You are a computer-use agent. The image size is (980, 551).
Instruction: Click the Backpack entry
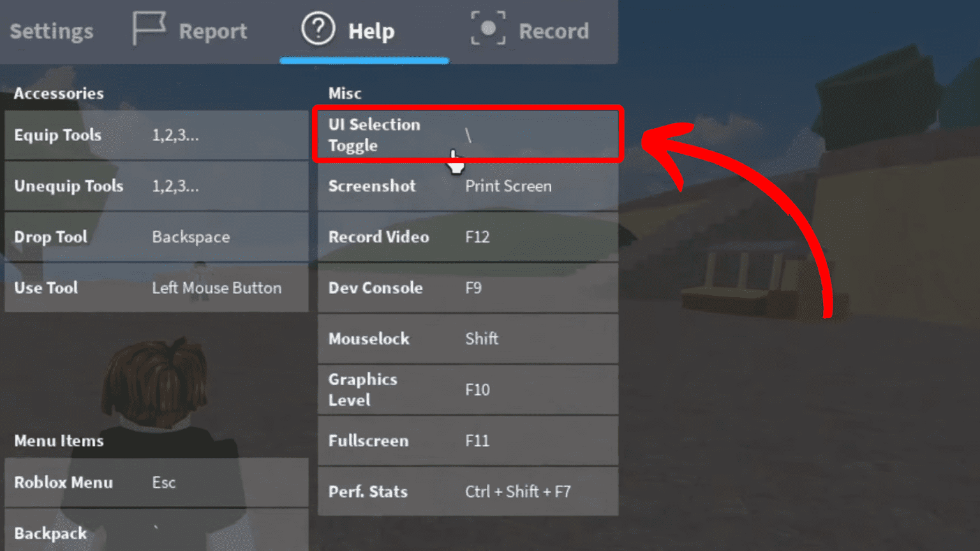coord(156,530)
